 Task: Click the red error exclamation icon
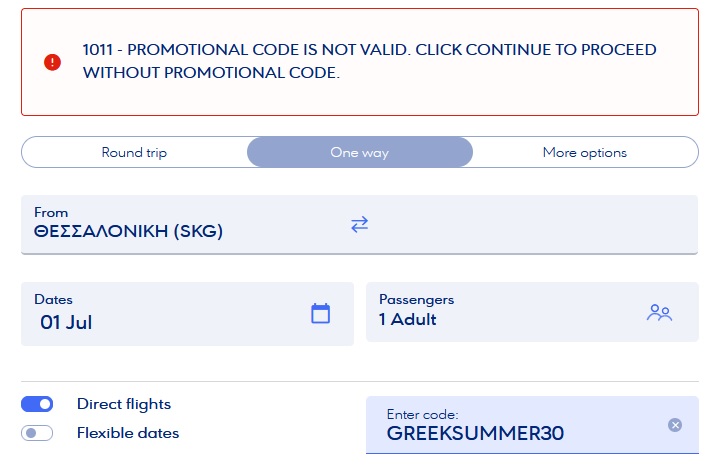pos(52,62)
